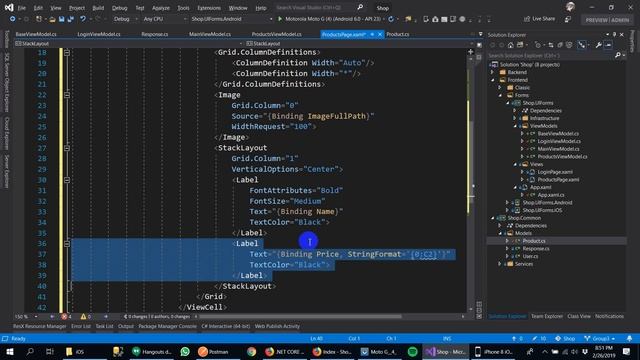Collapse the Label block at line 36
Viewport: 640px width, 360px height.
click(x=67, y=244)
